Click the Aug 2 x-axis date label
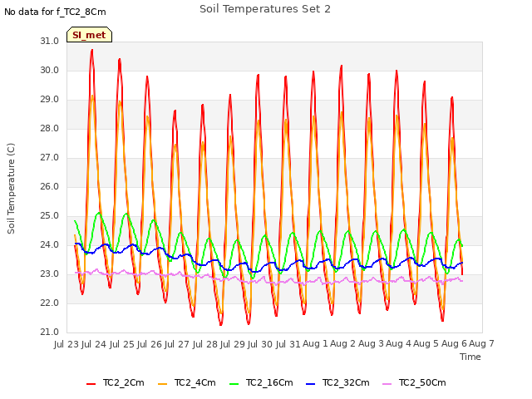The height and width of the screenshot is (399, 532). pyautogui.click(x=343, y=344)
